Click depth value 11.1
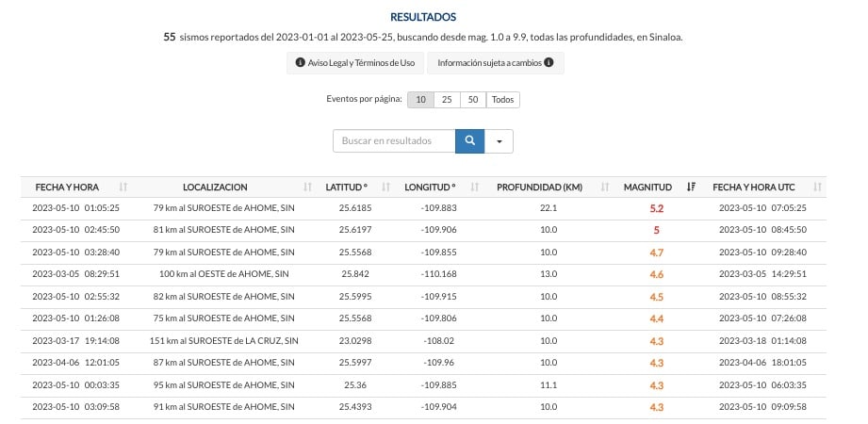 click(548, 384)
